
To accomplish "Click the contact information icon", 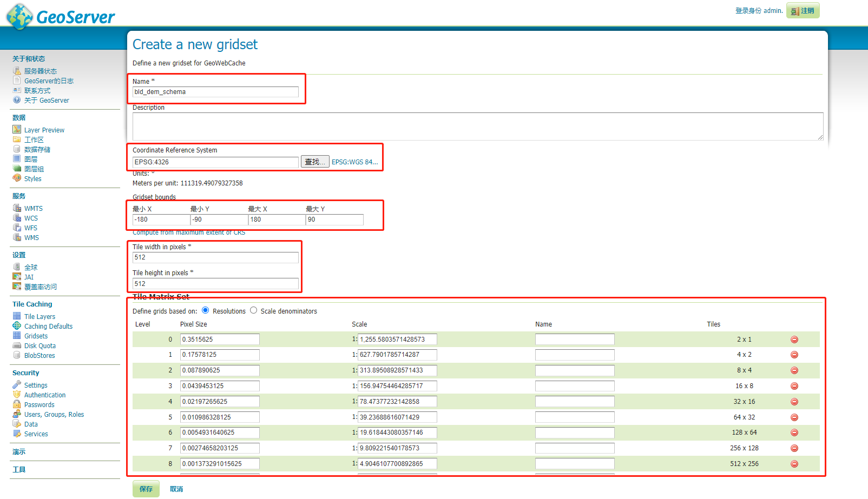I will coord(17,90).
